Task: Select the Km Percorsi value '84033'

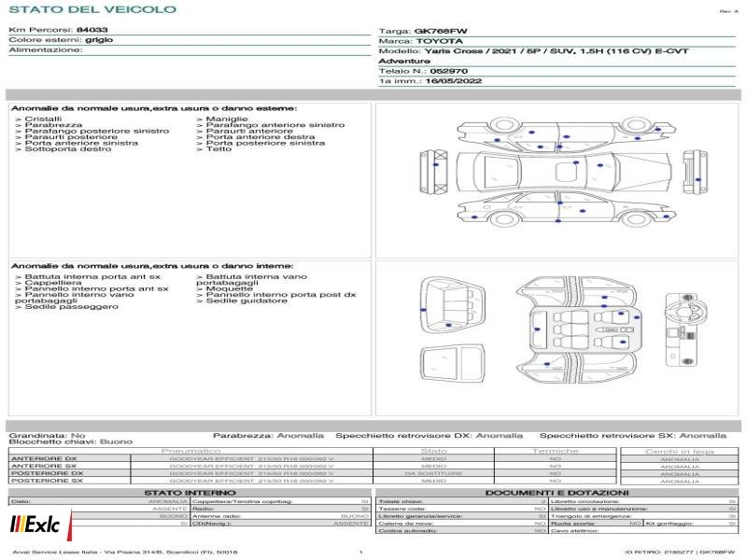Action: point(92,30)
